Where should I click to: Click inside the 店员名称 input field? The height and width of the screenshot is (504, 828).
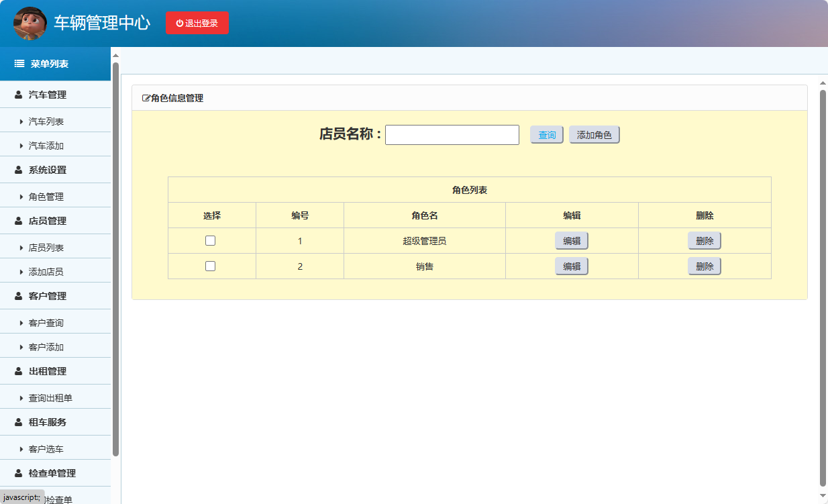pos(452,134)
